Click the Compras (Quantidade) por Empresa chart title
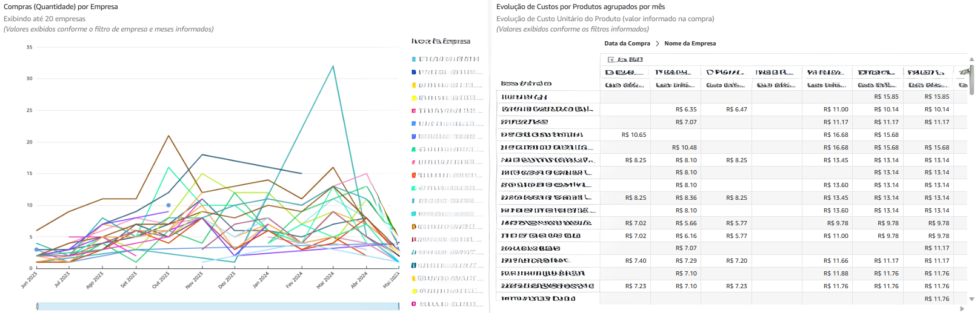 pos(61,7)
